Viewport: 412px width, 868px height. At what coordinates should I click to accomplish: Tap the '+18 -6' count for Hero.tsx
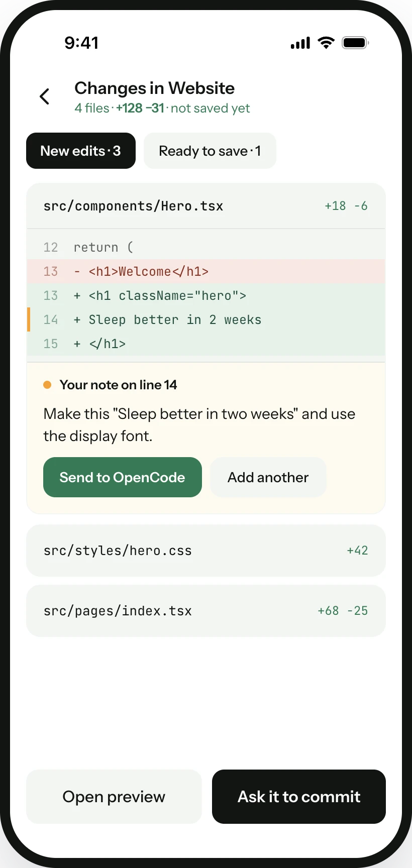(346, 206)
